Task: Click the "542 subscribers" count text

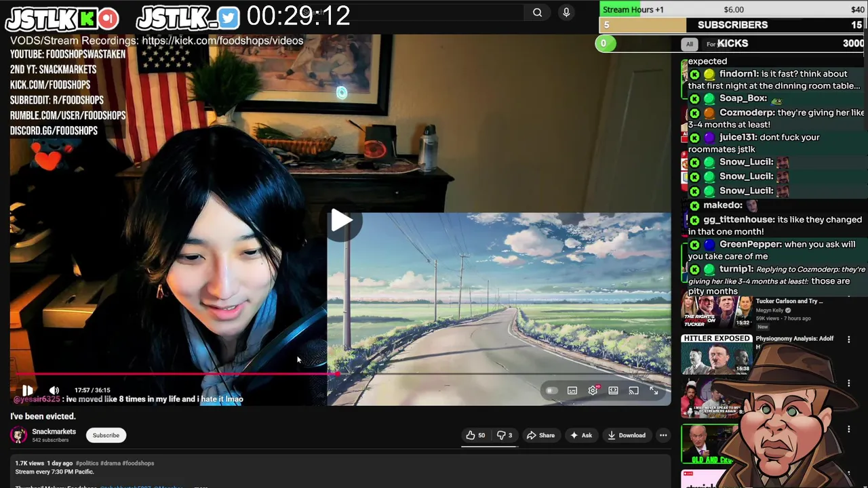Action: (50, 440)
